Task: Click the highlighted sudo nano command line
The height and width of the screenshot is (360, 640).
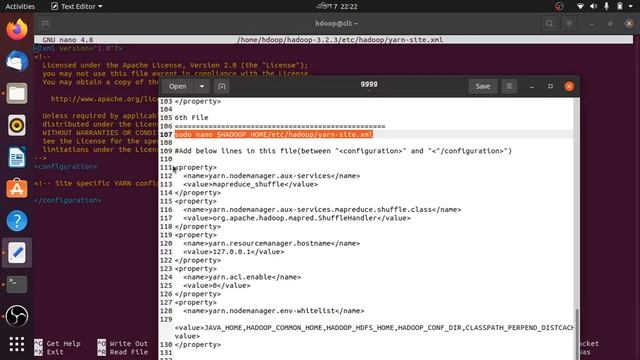Action: pos(274,134)
